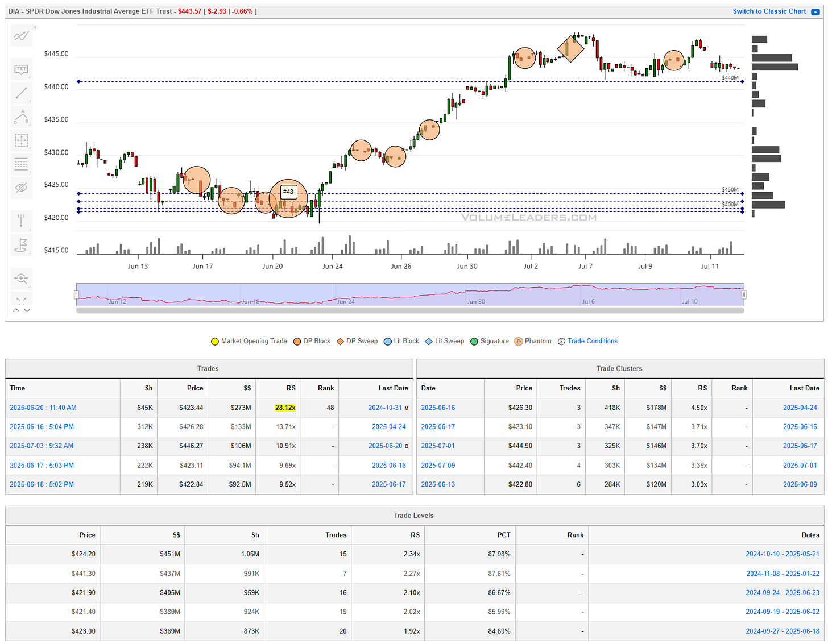Select the measure/selection box tool
Viewport: 828px width, 644px height.
pos(22,140)
